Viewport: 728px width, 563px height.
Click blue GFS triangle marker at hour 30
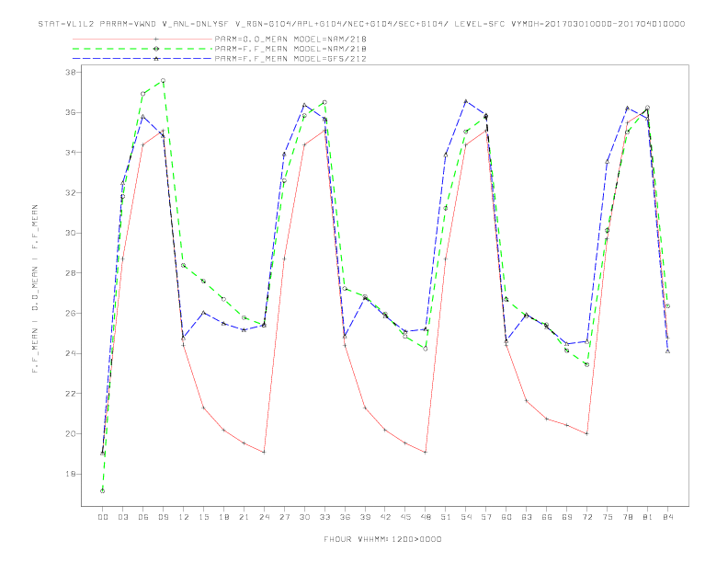coord(304,105)
